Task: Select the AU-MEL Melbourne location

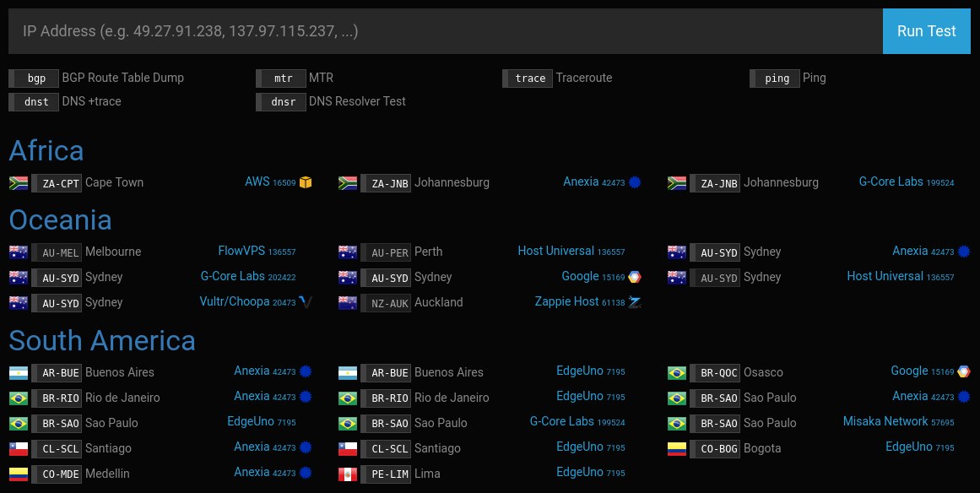Action: pos(57,252)
